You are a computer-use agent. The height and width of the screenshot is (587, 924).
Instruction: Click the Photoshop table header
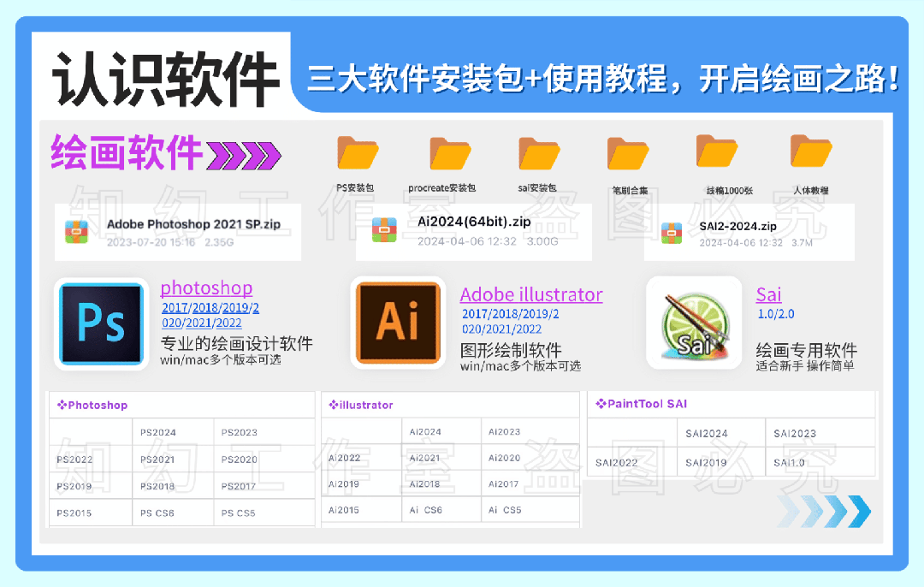point(181,405)
